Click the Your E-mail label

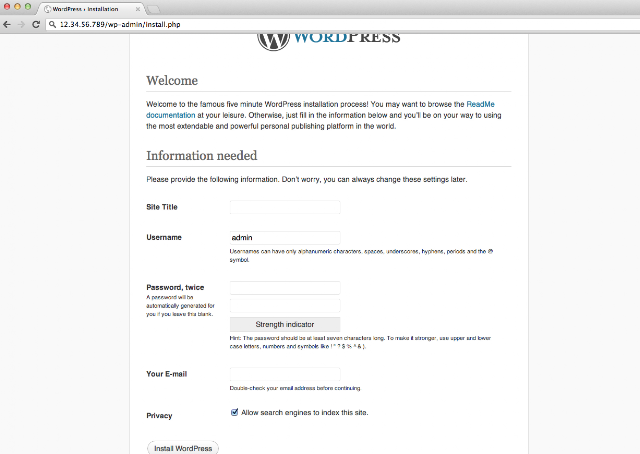coord(167,374)
